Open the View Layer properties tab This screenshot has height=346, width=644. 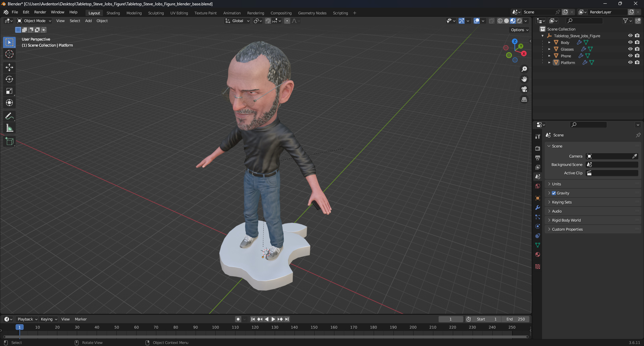[x=538, y=167]
